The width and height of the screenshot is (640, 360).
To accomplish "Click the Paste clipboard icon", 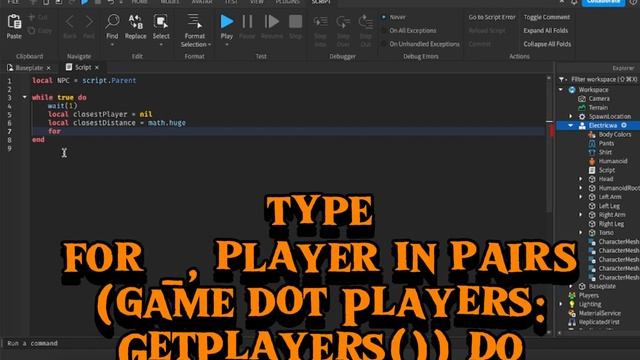I will pyautogui.click(x=14, y=22).
